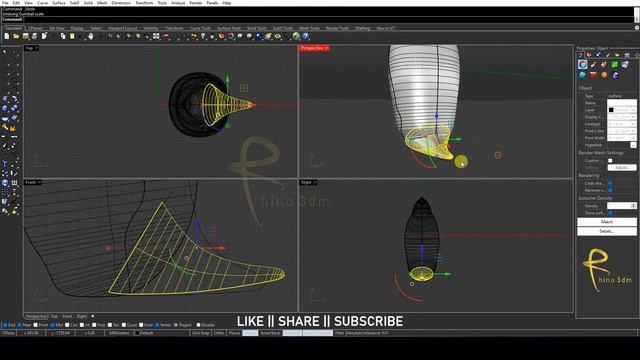Toggle the End object snap checkbox
Image resolution: width=640 pixels, height=360 pixels.
point(5,325)
